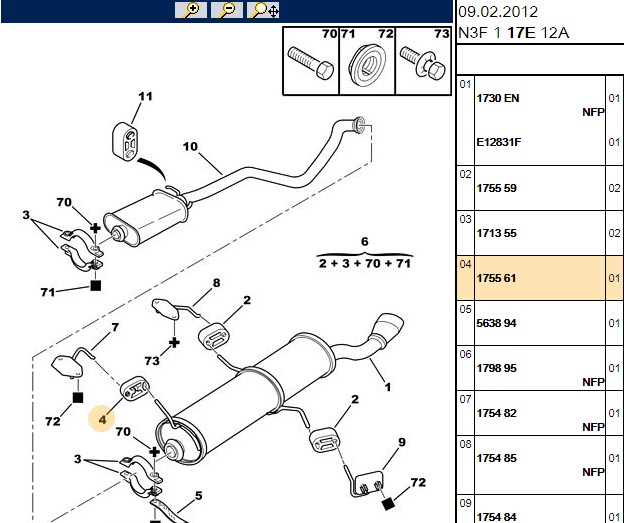Click the black square marker above callout 71
624x523 pixels.
[x=96, y=285]
